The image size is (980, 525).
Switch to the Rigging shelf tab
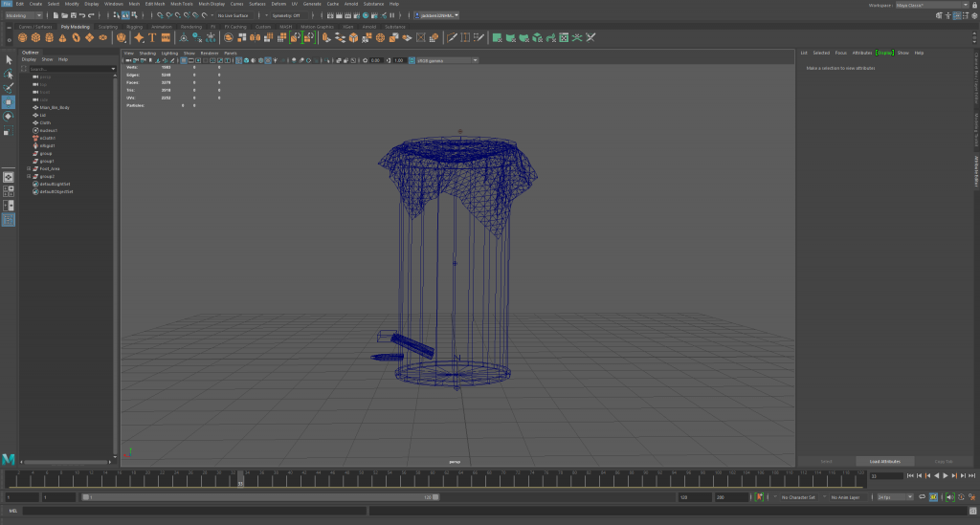[x=134, y=27]
